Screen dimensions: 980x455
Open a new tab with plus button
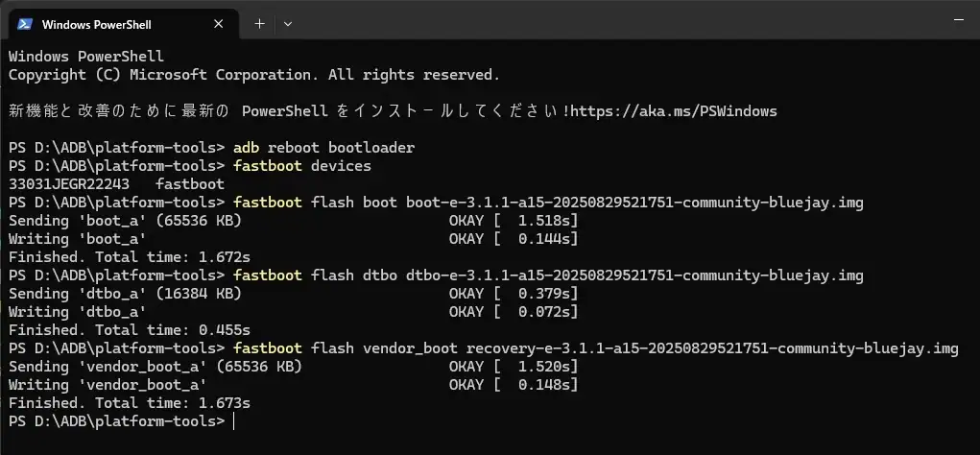click(x=259, y=24)
